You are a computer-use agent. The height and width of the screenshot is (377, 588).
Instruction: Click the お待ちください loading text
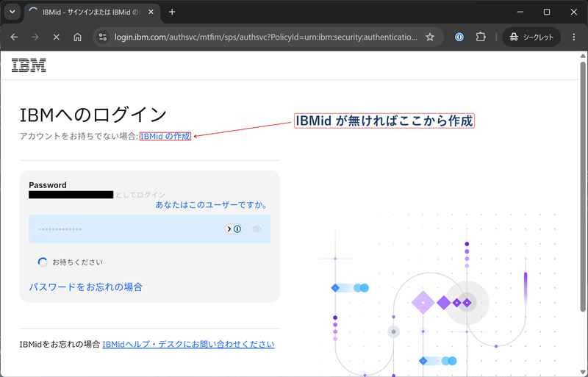(x=77, y=262)
